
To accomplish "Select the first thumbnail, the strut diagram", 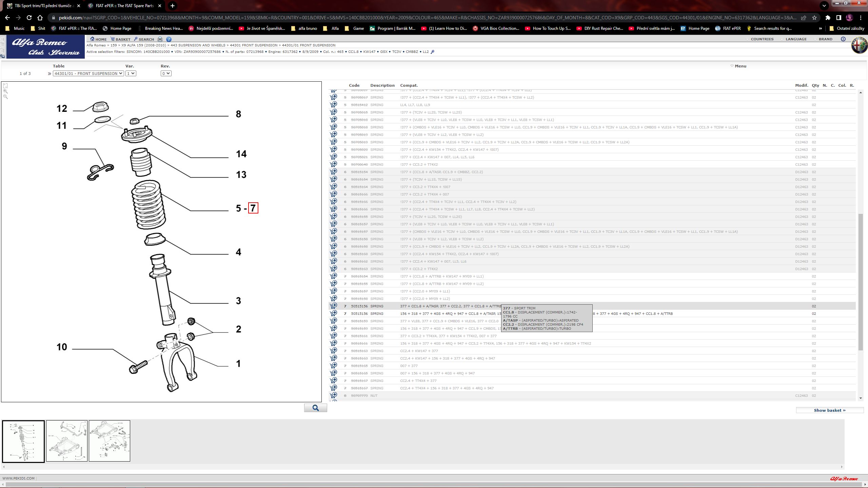I will pyautogui.click(x=23, y=441).
